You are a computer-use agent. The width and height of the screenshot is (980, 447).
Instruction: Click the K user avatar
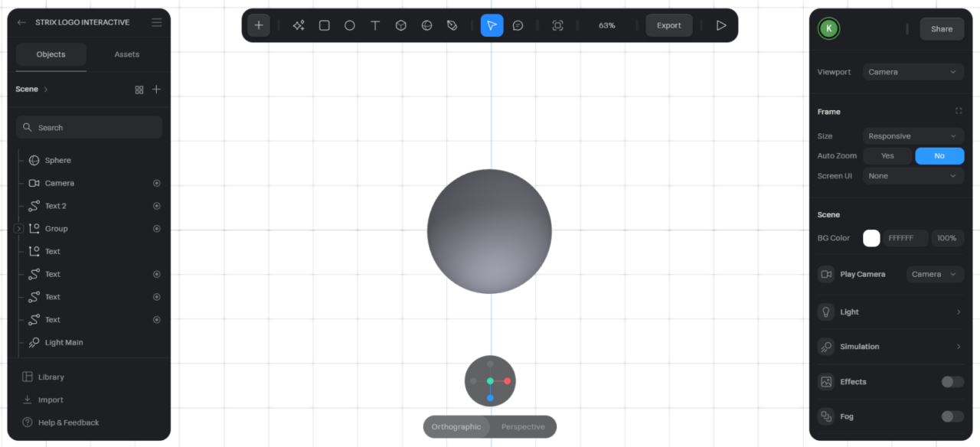[828, 29]
